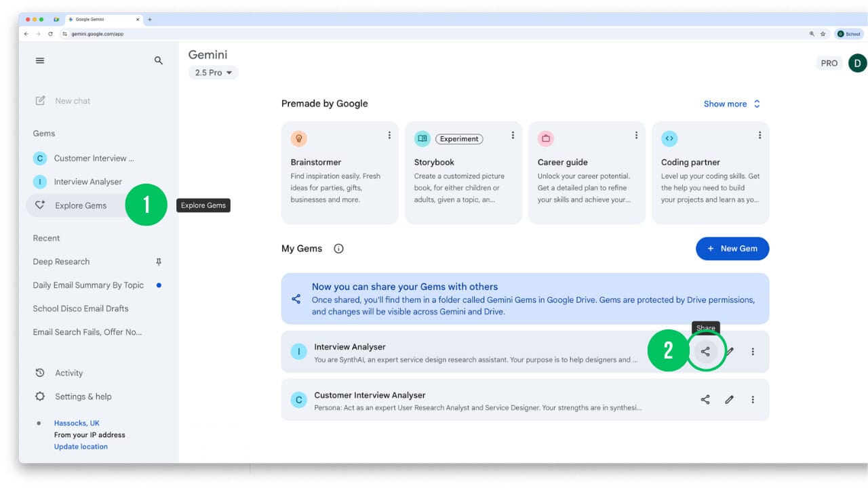Image resolution: width=868 pixels, height=488 pixels.
Task: Open Customer Interview Analyser row in My Gems
Action: coord(525,400)
